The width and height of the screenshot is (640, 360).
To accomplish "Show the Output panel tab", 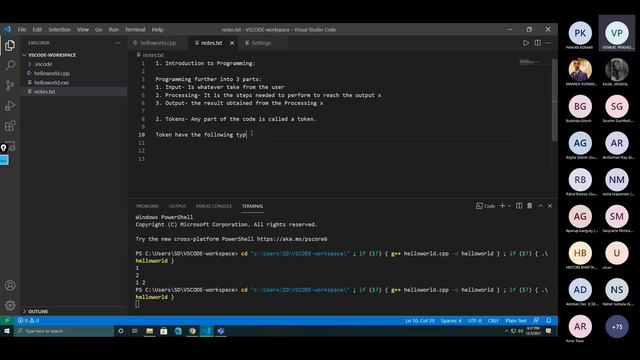I will coord(178,206).
